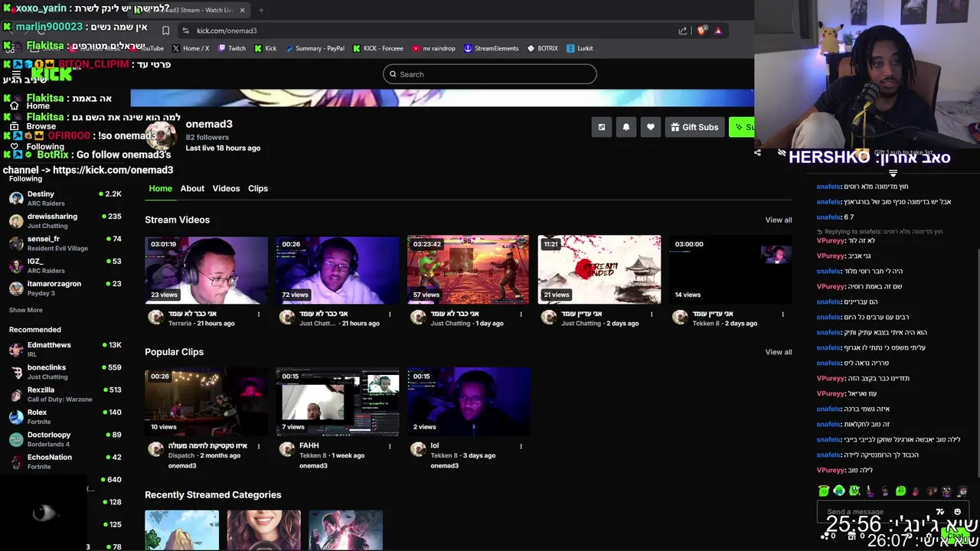The height and width of the screenshot is (551, 980).
Task: Toggle the notification bell for onemad3
Action: [626, 127]
